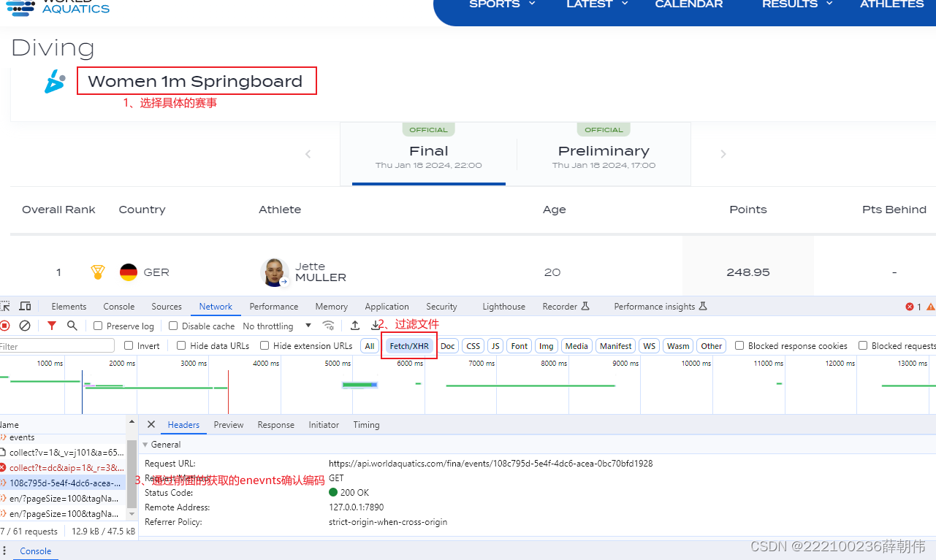Click the scroll-down arrow of the request list
This screenshot has width=936, height=560.
[x=132, y=515]
